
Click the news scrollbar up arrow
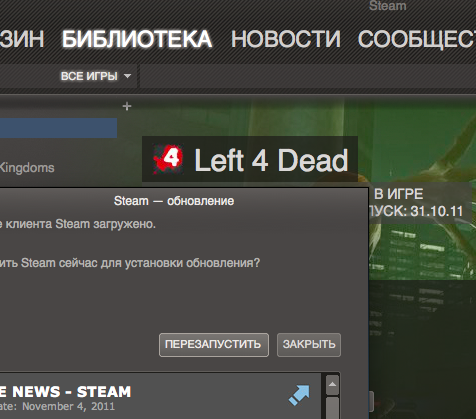tap(332, 384)
